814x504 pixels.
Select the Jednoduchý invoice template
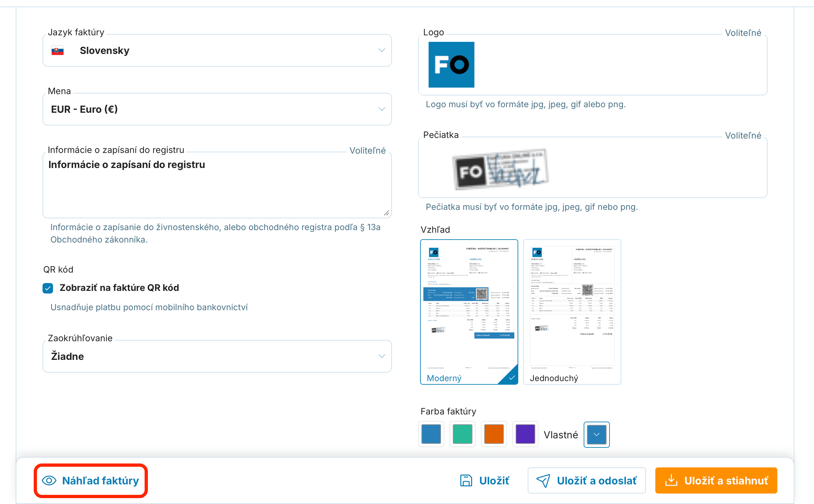(x=572, y=312)
